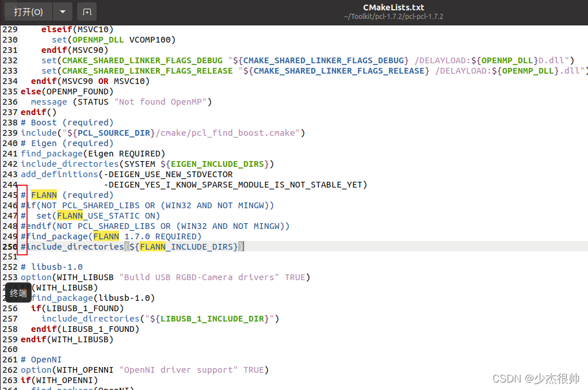Click the '# Boost (required)' comment

click(67, 123)
